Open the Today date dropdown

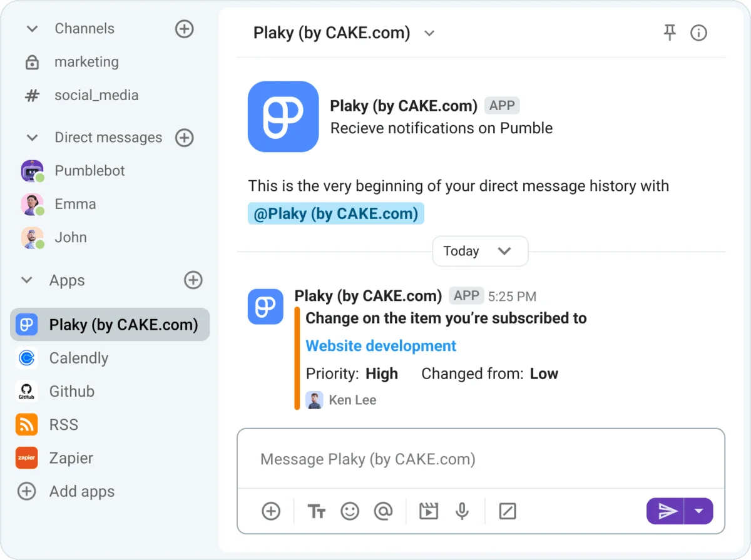click(480, 251)
